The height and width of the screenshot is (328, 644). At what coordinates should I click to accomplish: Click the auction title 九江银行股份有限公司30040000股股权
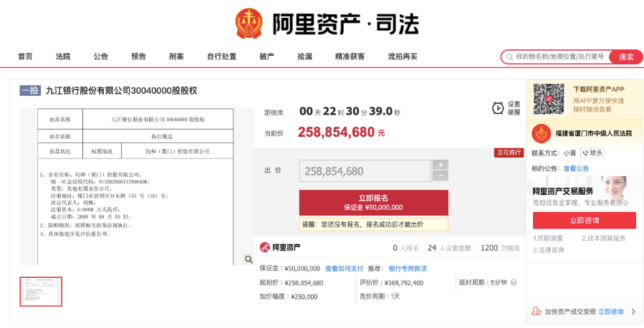pos(121,91)
